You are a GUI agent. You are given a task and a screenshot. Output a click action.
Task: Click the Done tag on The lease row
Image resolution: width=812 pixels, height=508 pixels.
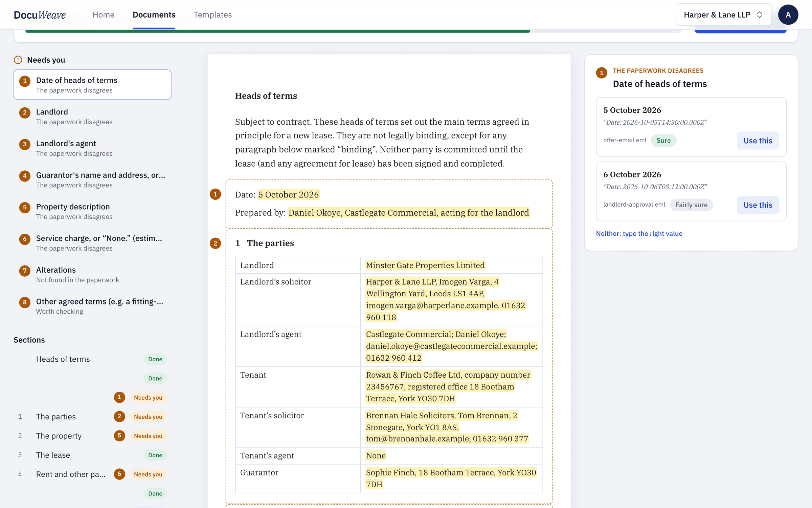[x=155, y=455]
